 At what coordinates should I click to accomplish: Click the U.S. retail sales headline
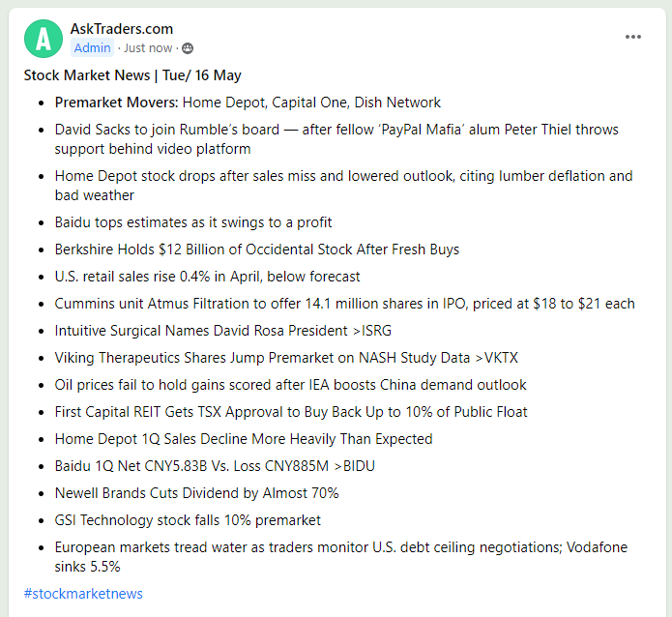pos(208,277)
